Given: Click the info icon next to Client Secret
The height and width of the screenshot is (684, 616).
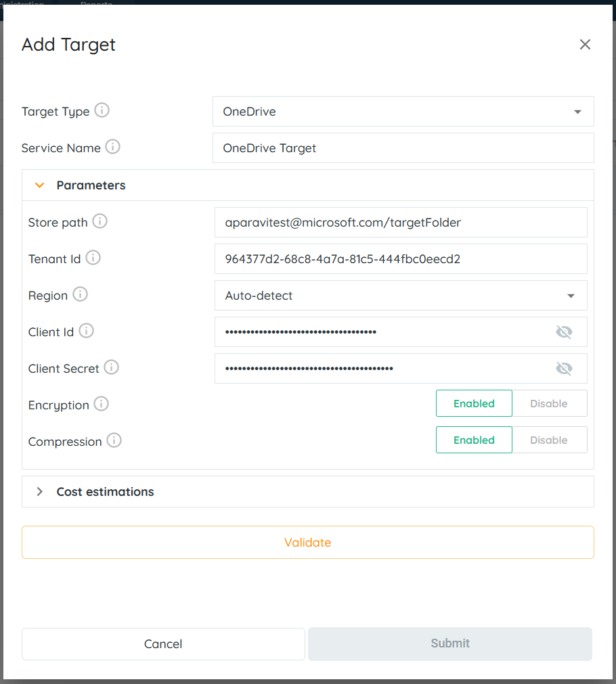Looking at the screenshot, I should [111, 367].
